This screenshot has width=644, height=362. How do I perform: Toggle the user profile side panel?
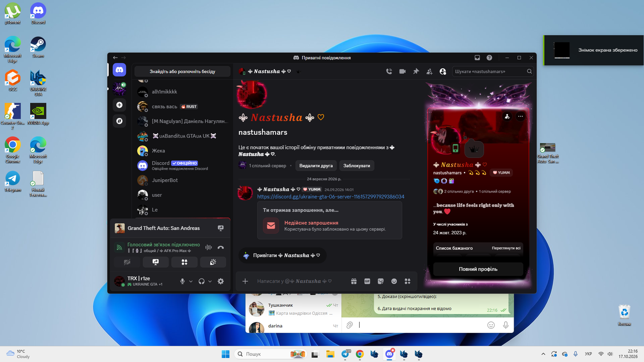(443, 71)
